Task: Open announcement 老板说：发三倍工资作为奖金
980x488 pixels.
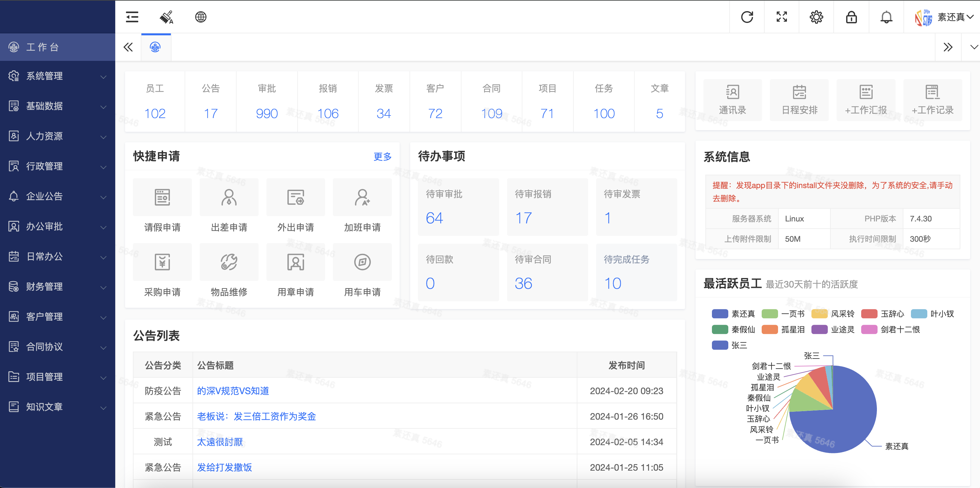Action: coord(257,416)
